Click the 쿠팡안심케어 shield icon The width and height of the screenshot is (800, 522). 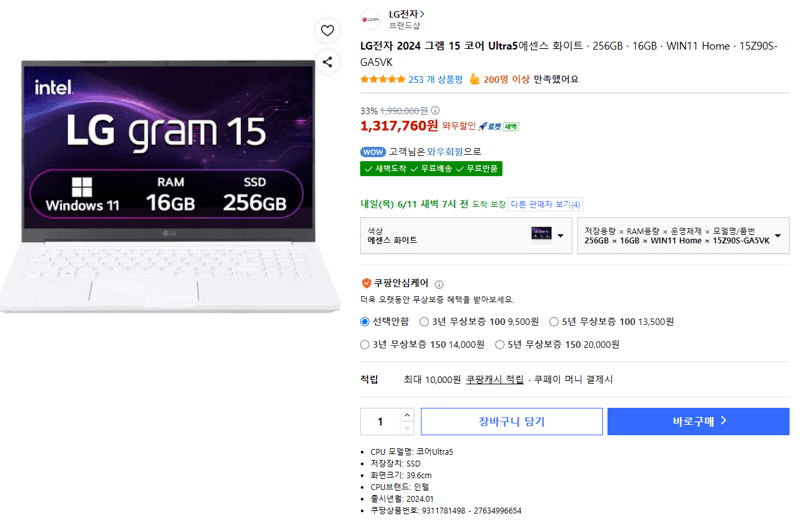click(366, 283)
